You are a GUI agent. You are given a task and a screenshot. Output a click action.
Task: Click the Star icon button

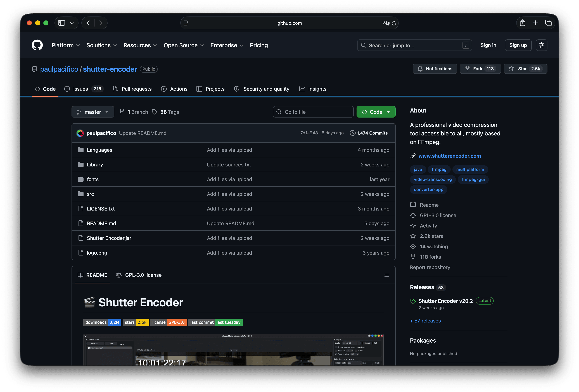click(x=525, y=69)
